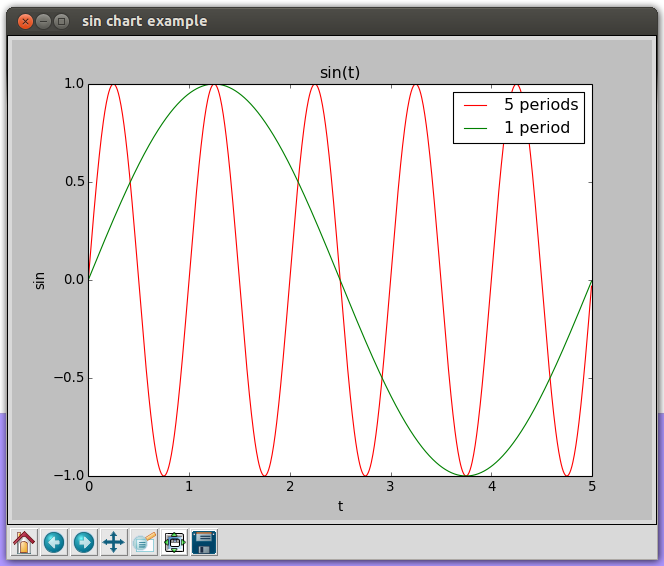Click the y-axis tick label 0.0

point(74,279)
